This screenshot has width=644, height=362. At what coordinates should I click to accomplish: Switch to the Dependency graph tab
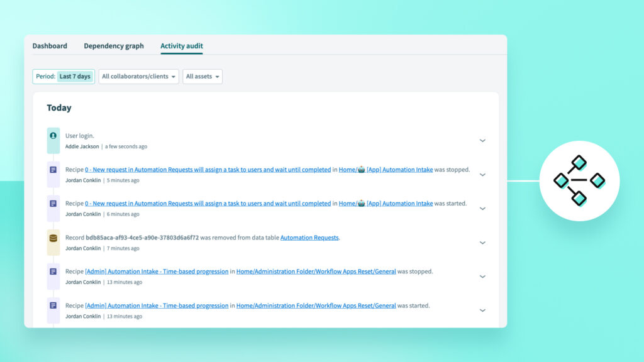pyautogui.click(x=114, y=45)
